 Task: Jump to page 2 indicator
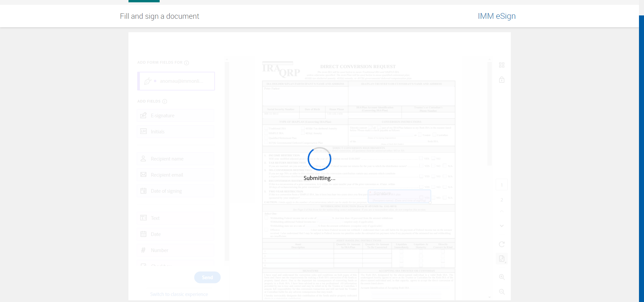502,200
